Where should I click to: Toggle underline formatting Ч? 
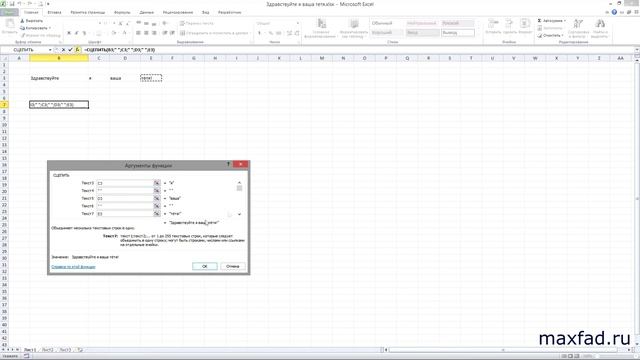point(84,33)
